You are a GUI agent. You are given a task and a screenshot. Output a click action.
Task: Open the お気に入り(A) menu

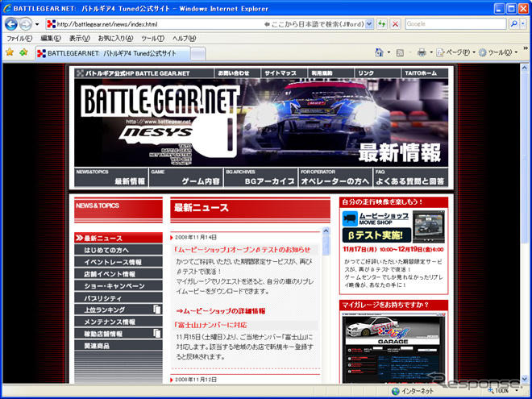tap(115, 39)
